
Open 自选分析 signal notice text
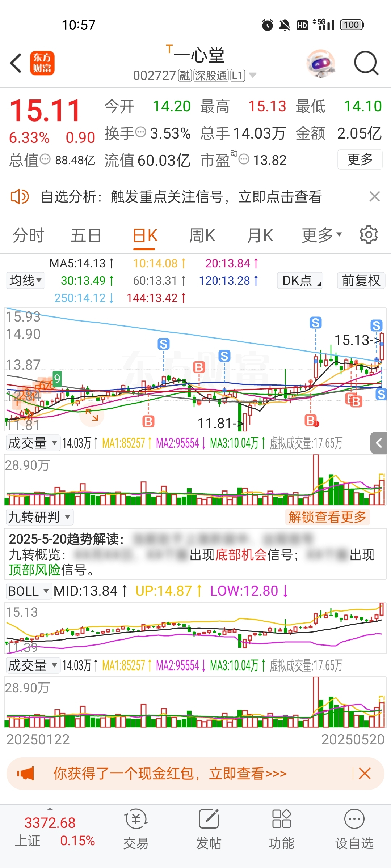pyautogui.click(x=181, y=197)
